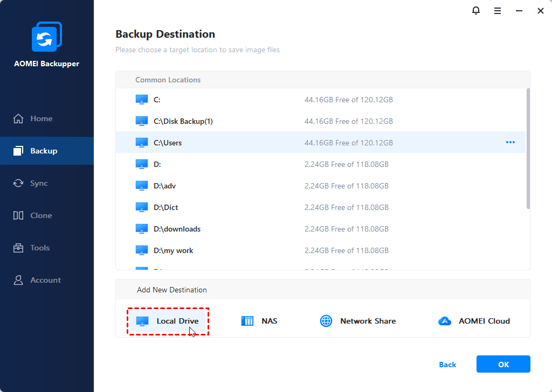The width and height of the screenshot is (552, 392).
Task: Select C:\Disk Backup(1) as destination
Action: point(183,121)
